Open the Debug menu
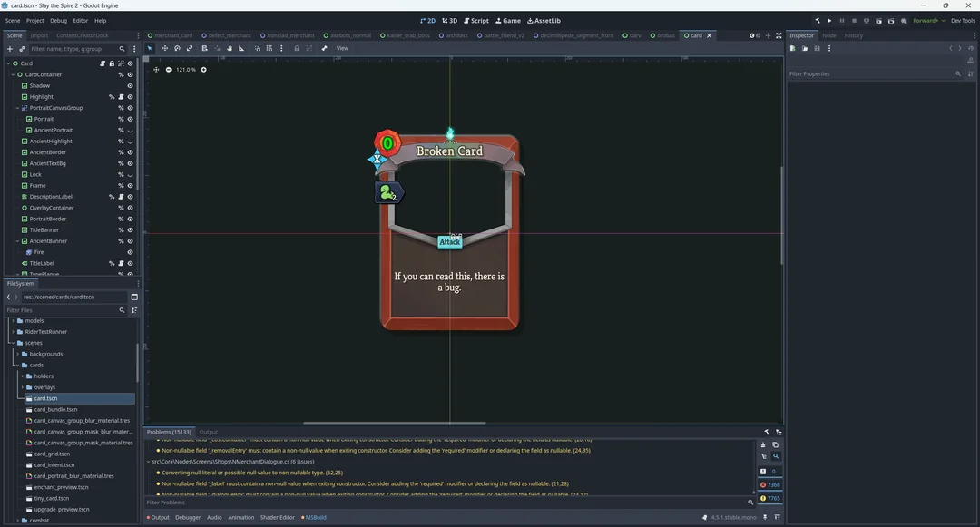 click(x=58, y=20)
